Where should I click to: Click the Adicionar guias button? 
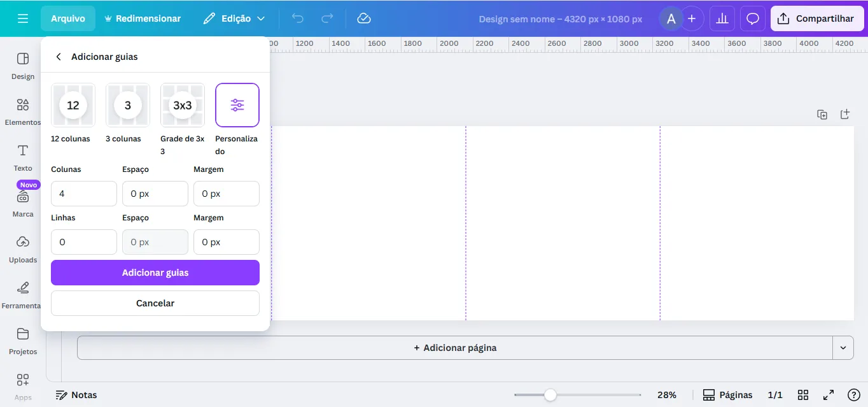tap(155, 273)
